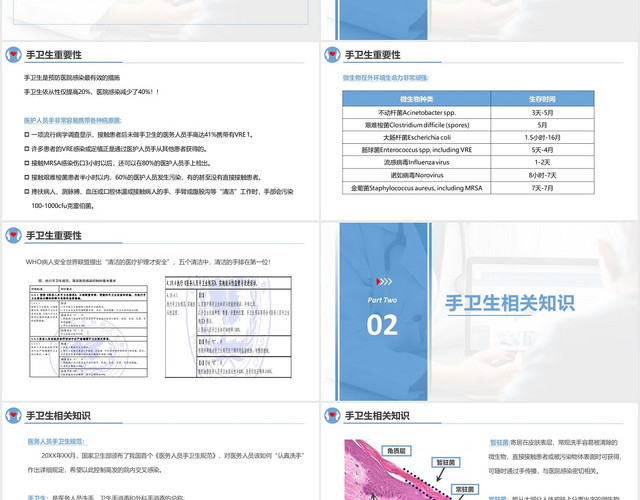The height and width of the screenshot is (500, 640).
Task: Click the line starting 作出详细规定
Action: click(96, 470)
